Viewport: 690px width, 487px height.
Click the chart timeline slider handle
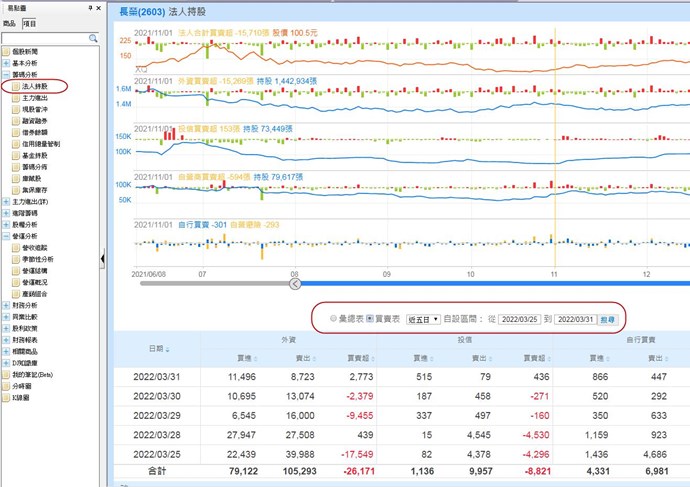coord(294,284)
